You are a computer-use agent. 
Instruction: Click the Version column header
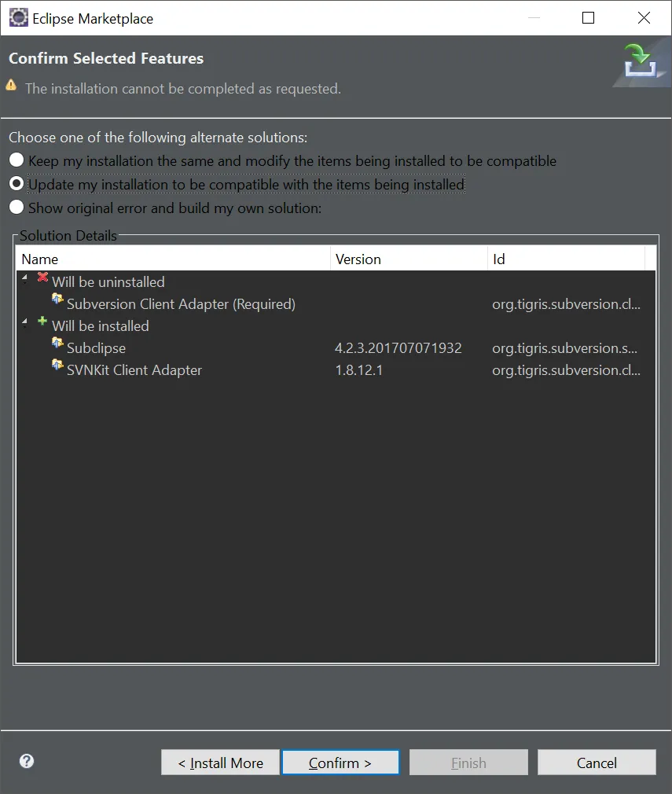(409, 259)
